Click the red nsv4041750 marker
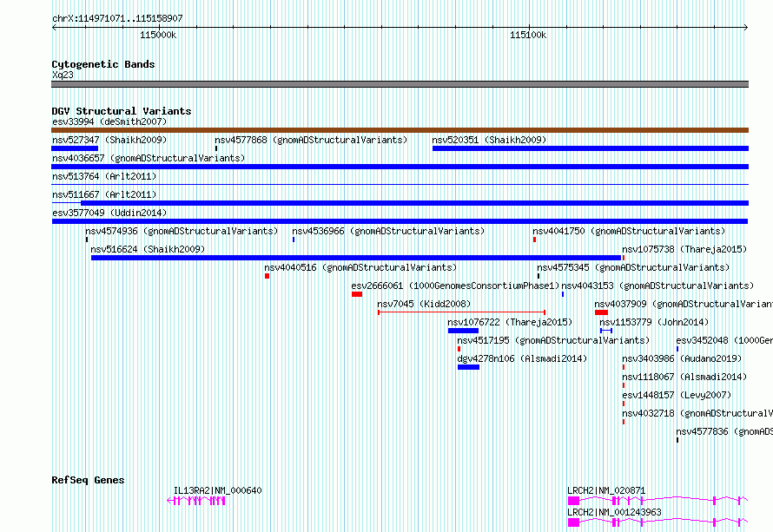Screen dimensions: 773x532 pyautogui.click(x=534, y=240)
